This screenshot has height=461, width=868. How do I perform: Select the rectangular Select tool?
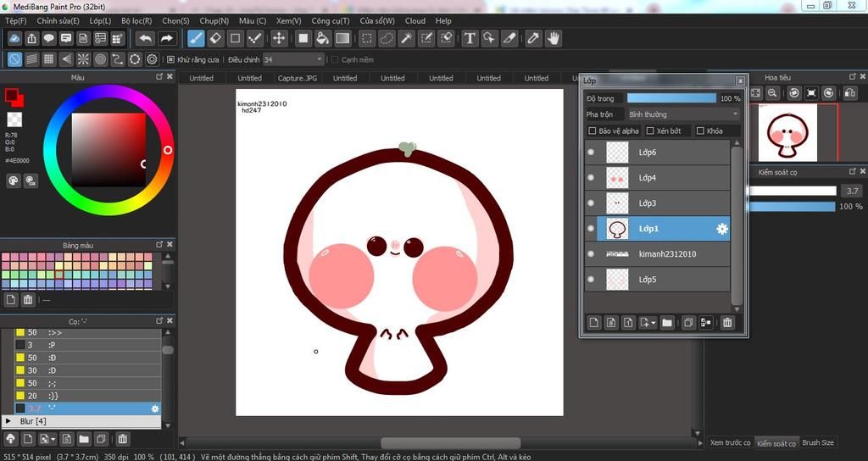(x=366, y=38)
